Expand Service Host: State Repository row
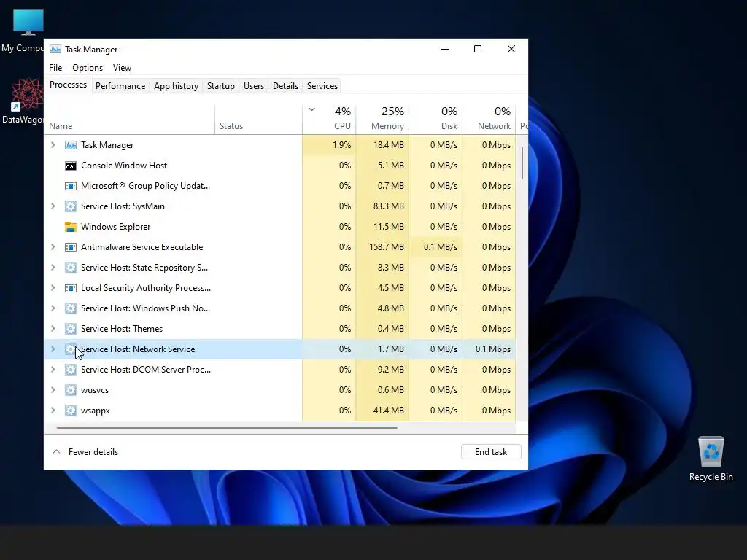Image resolution: width=747 pixels, height=560 pixels. point(53,268)
